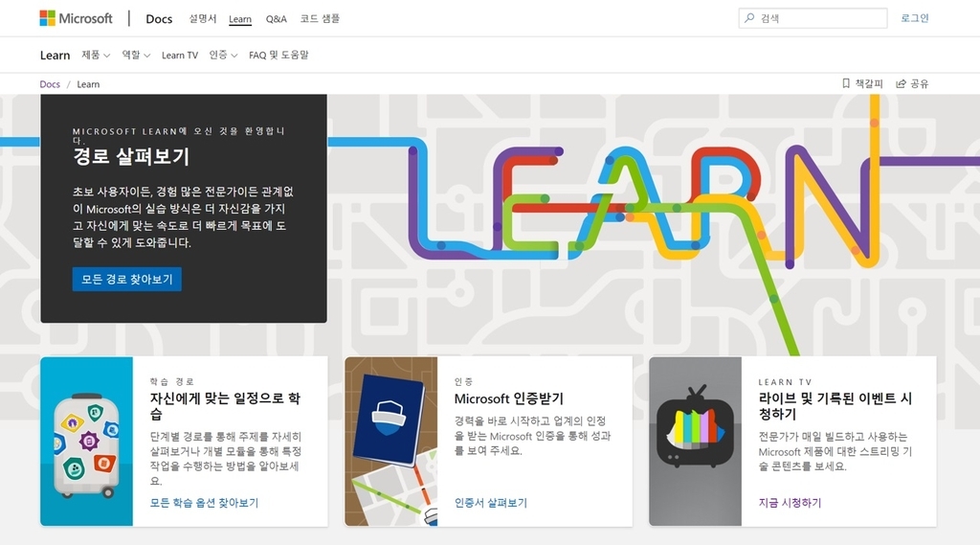The height and width of the screenshot is (545, 980).
Task: Go to Docs in the breadcrumb
Action: (x=50, y=84)
